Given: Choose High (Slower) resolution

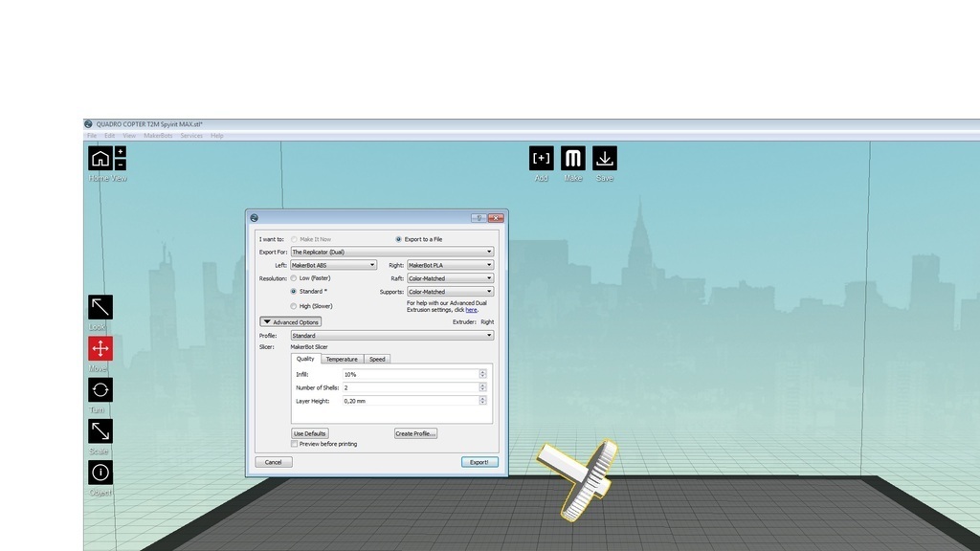Looking at the screenshot, I should pyautogui.click(x=293, y=306).
